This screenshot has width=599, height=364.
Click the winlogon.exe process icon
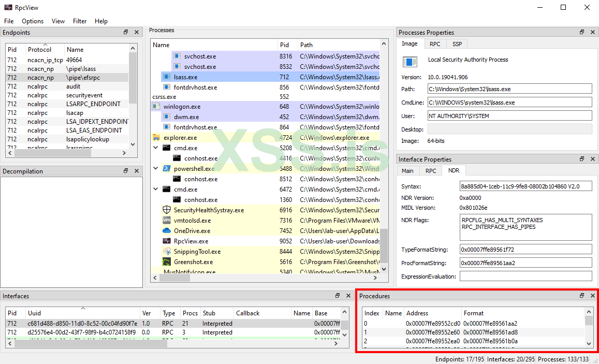coord(156,106)
